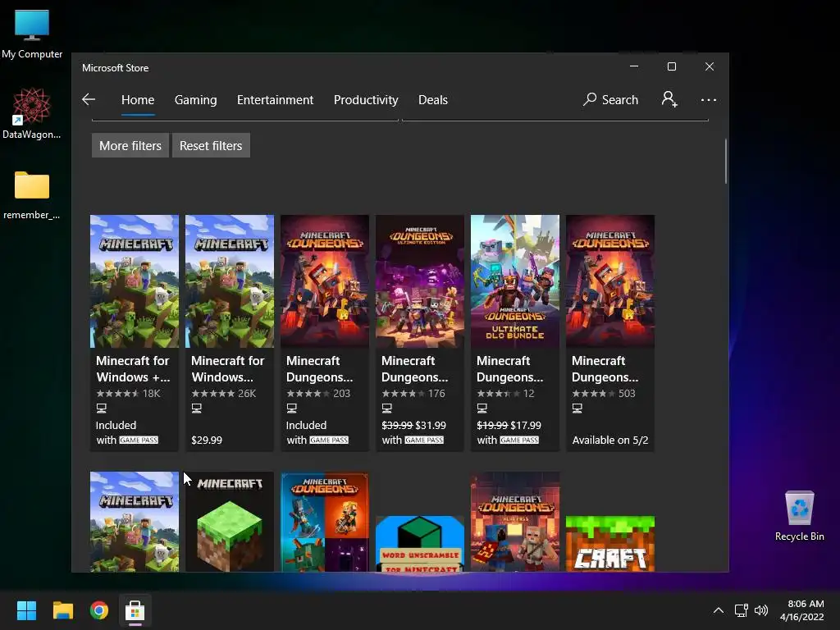The height and width of the screenshot is (630, 840).
Task: Open the account sign-in icon
Action: pyautogui.click(x=669, y=99)
